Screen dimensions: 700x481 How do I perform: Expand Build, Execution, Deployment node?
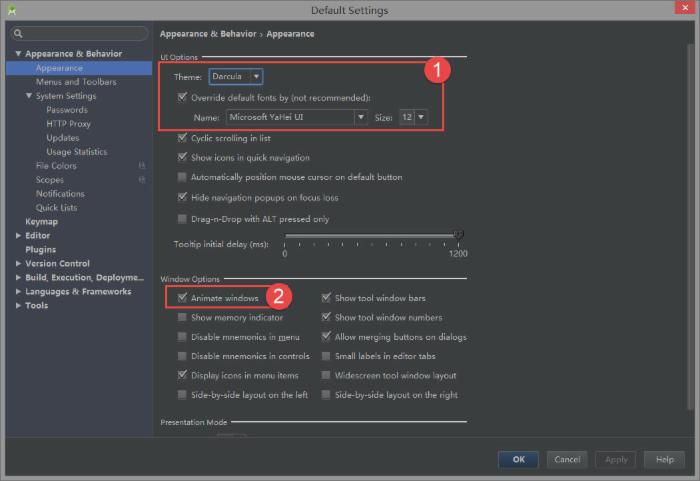pos(18,277)
